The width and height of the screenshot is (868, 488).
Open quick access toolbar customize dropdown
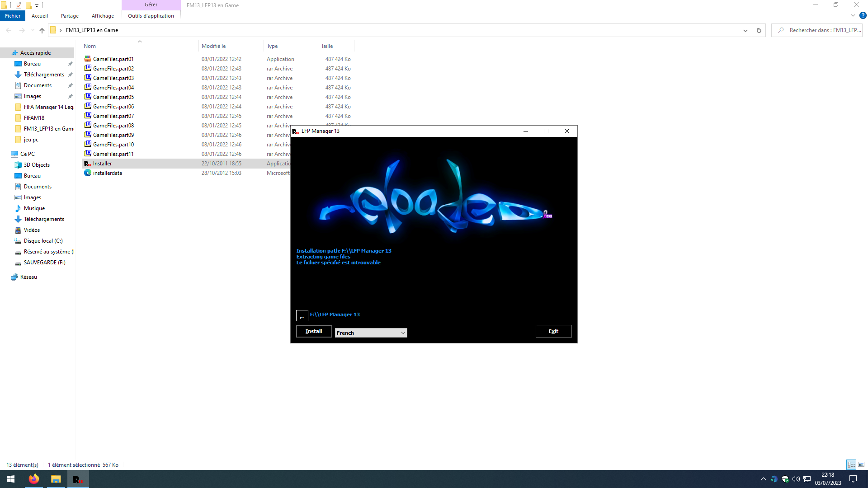click(37, 5)
